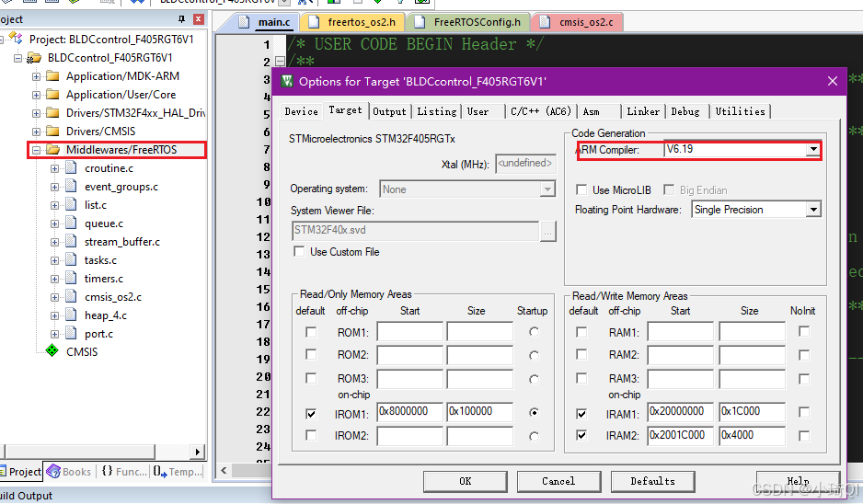
Task: Click the Middlewares/FreeRTOS open folder icon
Action: [52, 149]
